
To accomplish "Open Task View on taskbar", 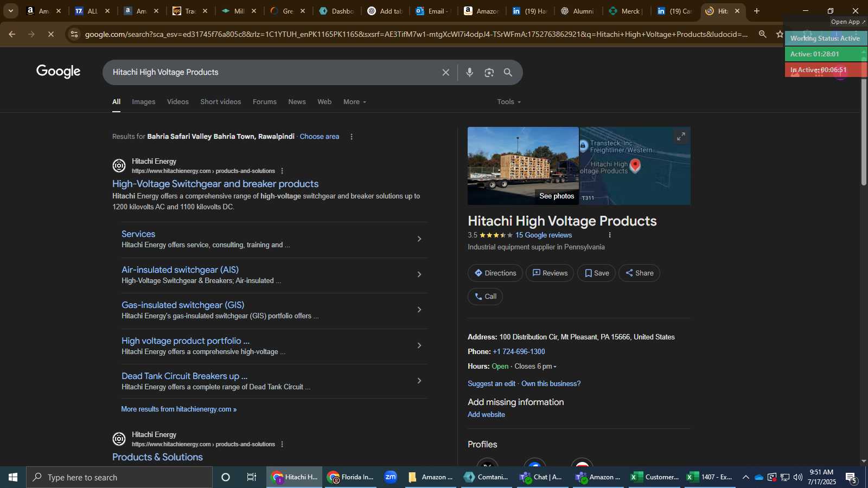I will tap(252, 477).
